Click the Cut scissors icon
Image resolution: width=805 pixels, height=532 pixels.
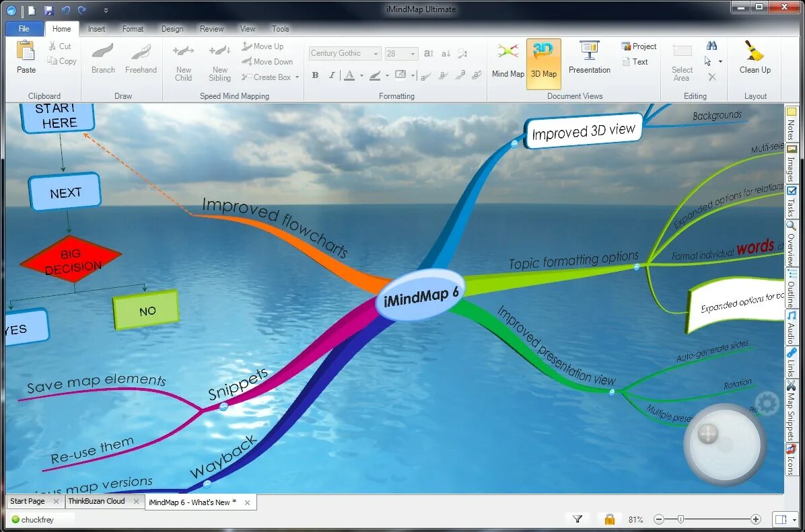point(53,46)
